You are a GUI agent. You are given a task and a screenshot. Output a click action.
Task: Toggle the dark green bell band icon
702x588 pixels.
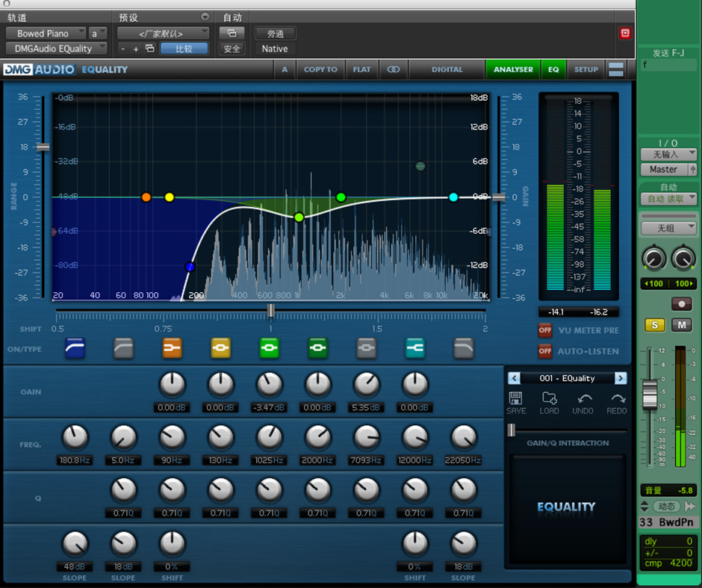pos(318,348)
